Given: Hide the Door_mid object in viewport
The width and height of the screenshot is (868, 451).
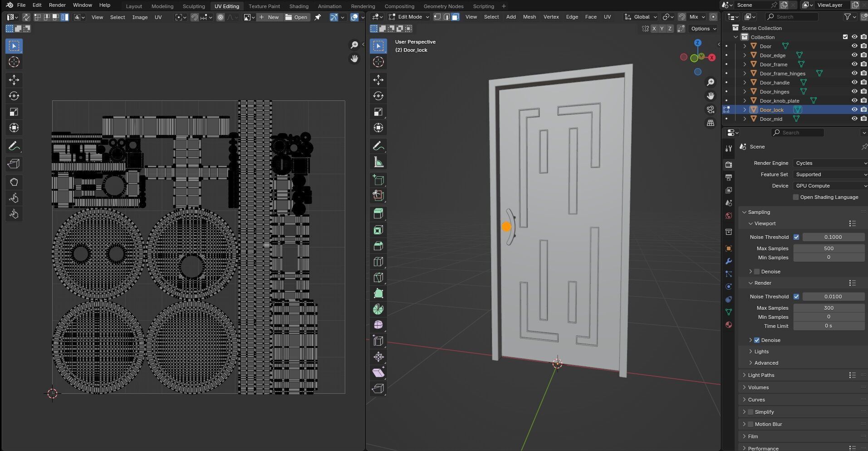Looking at the screenshot, I should point(854,119).
